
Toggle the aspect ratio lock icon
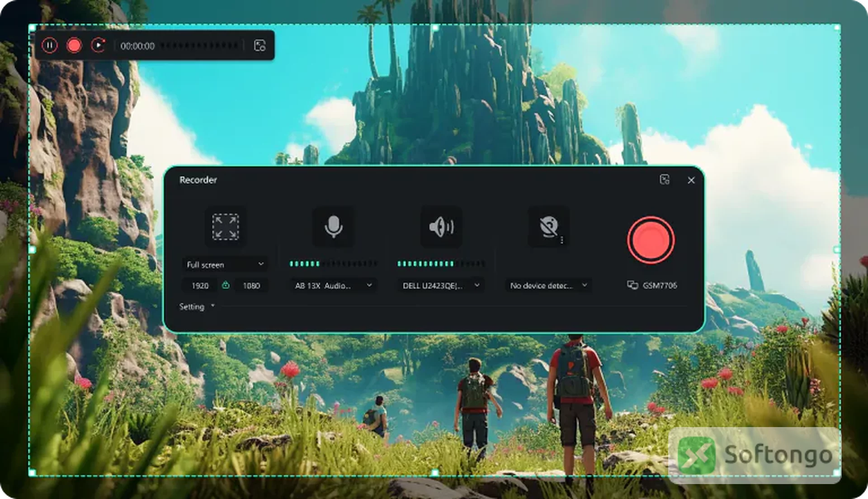point(226,285)
